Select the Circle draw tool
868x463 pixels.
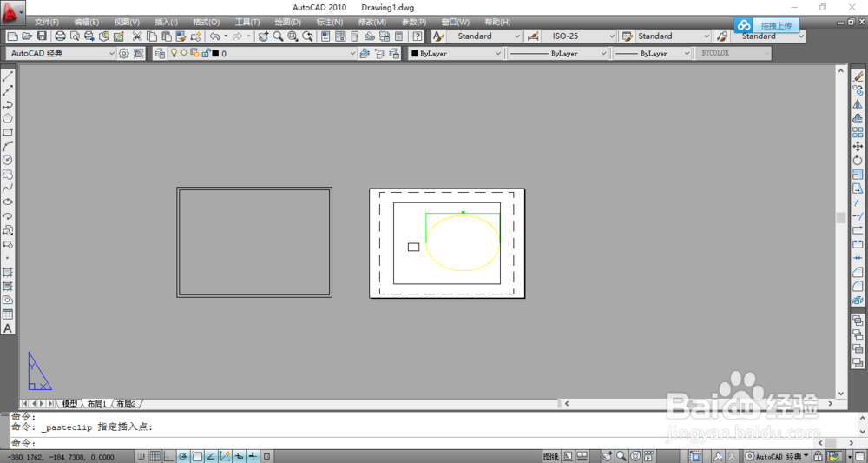tap(8, 160)
